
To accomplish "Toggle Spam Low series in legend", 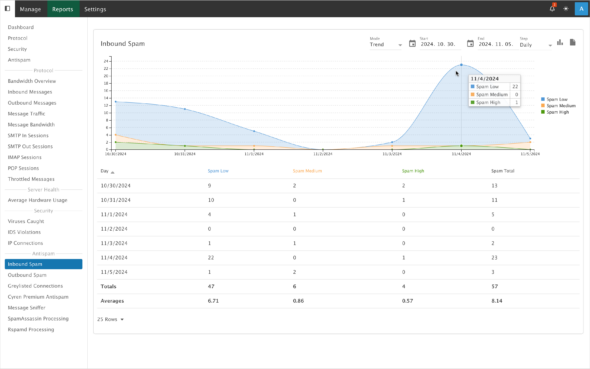I will [x=554, y=99].
